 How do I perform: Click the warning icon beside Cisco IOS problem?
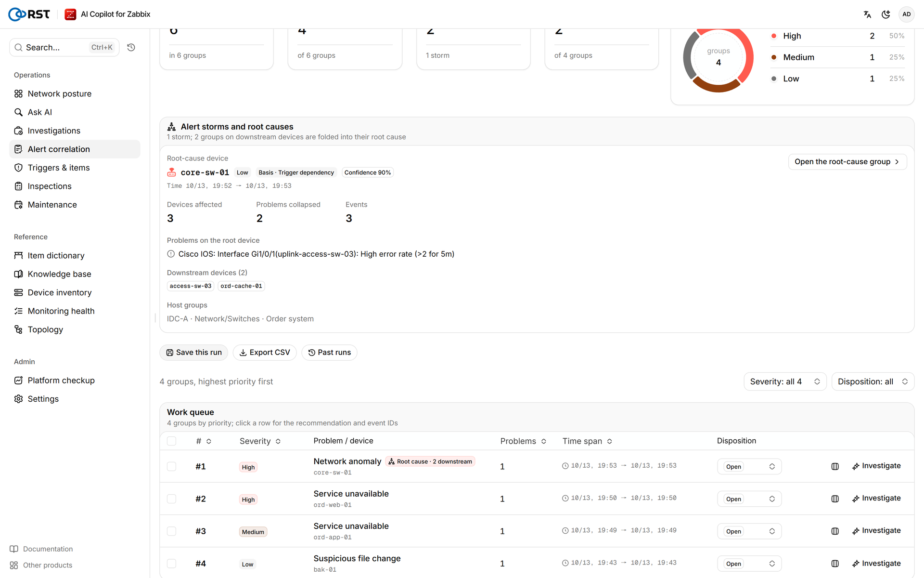coord(171,254)
